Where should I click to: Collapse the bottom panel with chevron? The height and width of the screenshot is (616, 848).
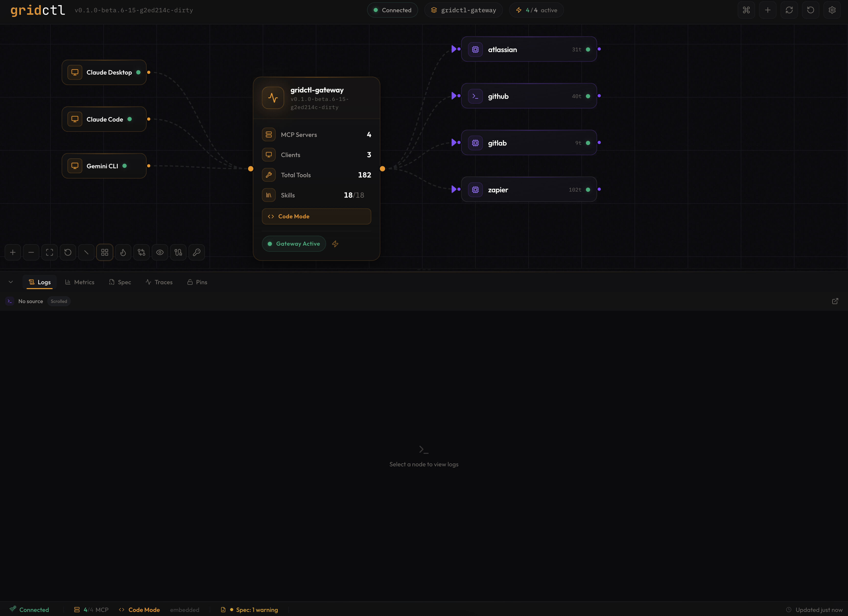pos(11,282)
